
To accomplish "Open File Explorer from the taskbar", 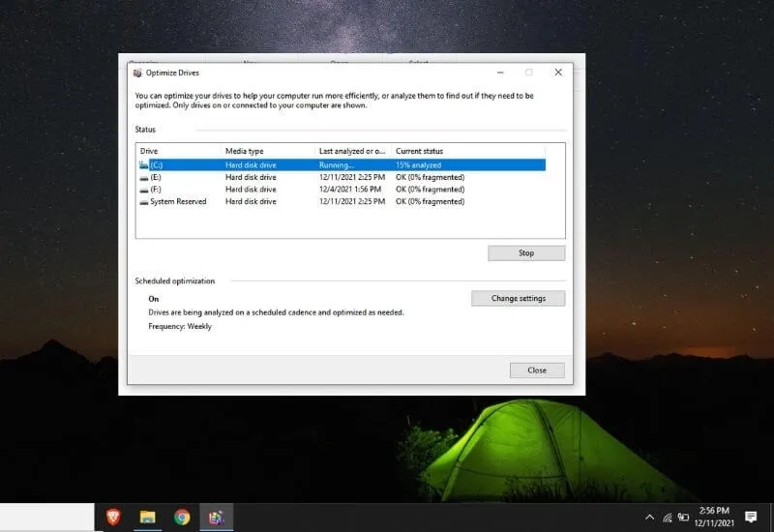I will (148, 517).
